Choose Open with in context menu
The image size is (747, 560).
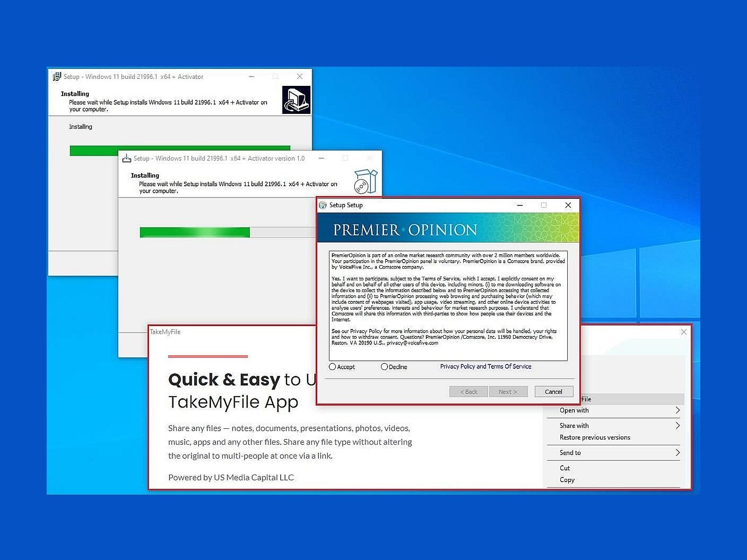[x=613, y=410]
